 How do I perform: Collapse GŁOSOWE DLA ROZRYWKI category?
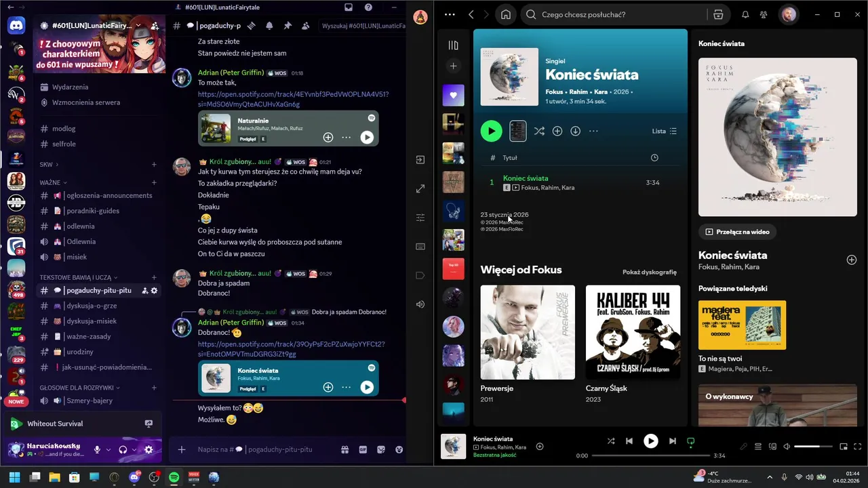point(79,388)
